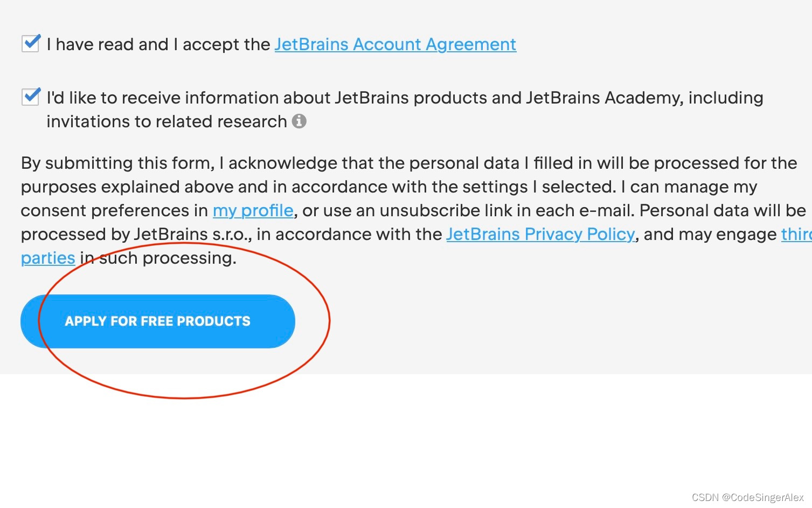812x508 pixels.
Task: Click the blue checkmark beside 'I have read'
Action: 31,42
